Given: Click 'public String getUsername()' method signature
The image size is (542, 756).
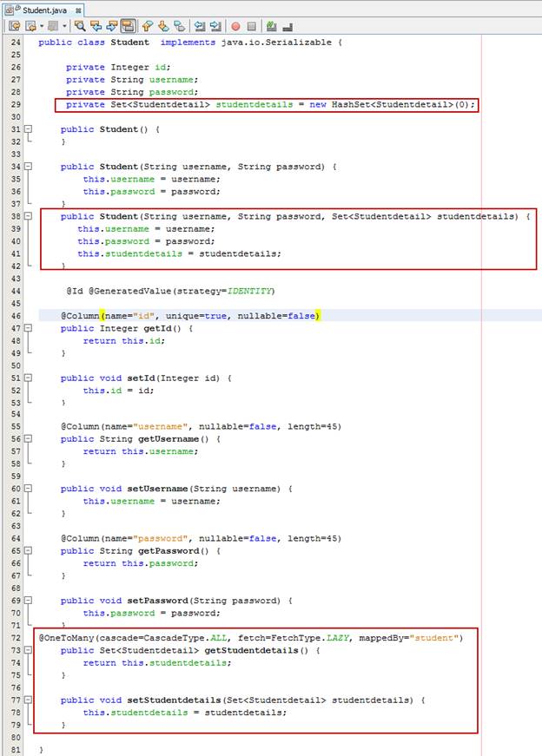Looking at the screenshot, I should (135, 438).
